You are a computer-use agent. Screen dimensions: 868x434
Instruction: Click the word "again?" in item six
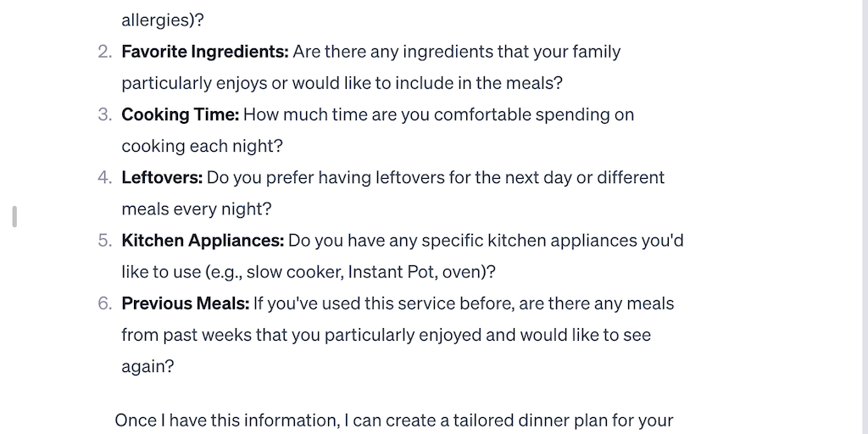click(147, 365)
